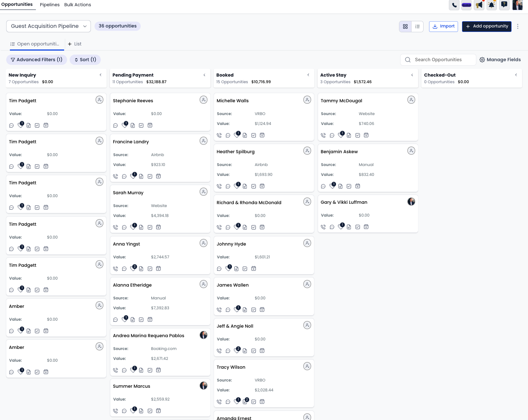Viewport: 528px width, 420px height.
Task: Open the three-dot more options menu
Action: pyautogui.click(x=517, y=26)
